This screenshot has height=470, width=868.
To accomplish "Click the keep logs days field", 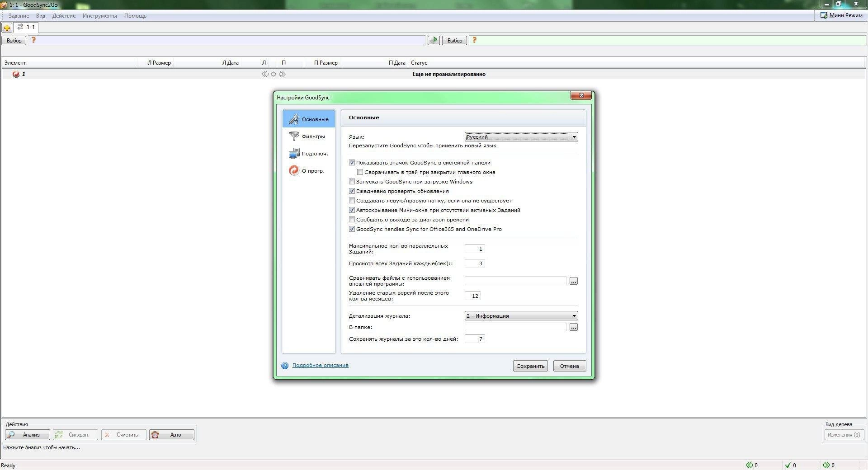I will (x=475, y=339).
